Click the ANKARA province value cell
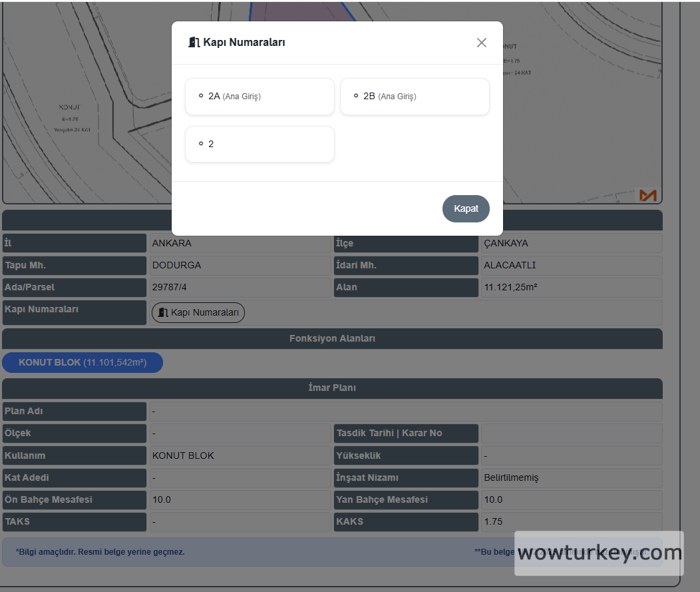Viewport: 700px width, 592px height. click(240, 243)
